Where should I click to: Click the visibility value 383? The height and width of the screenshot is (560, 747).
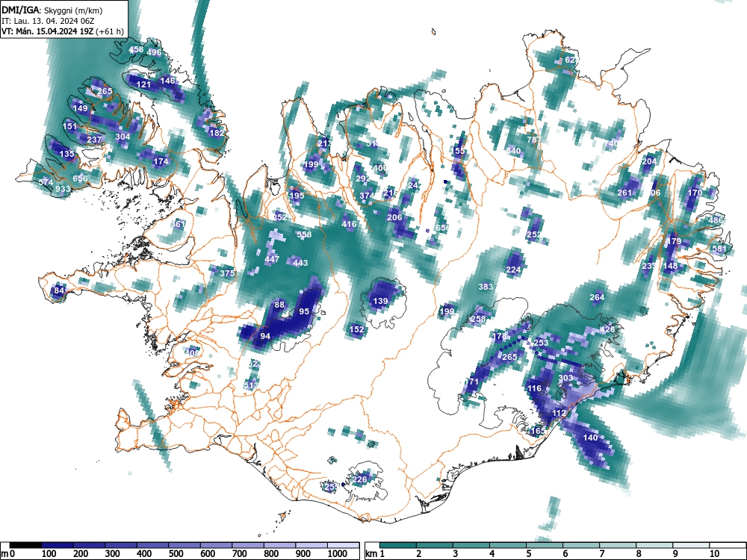pyautogui.click(x=486, y=287)
